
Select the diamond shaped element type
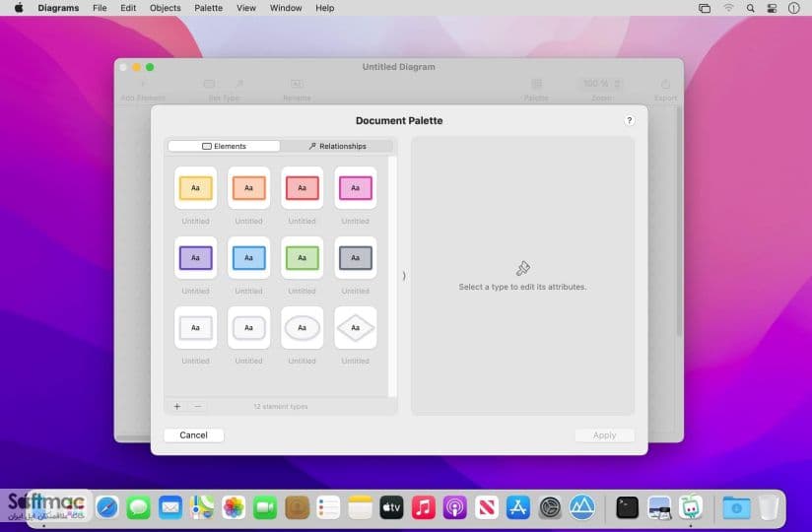tap(355, 328)
